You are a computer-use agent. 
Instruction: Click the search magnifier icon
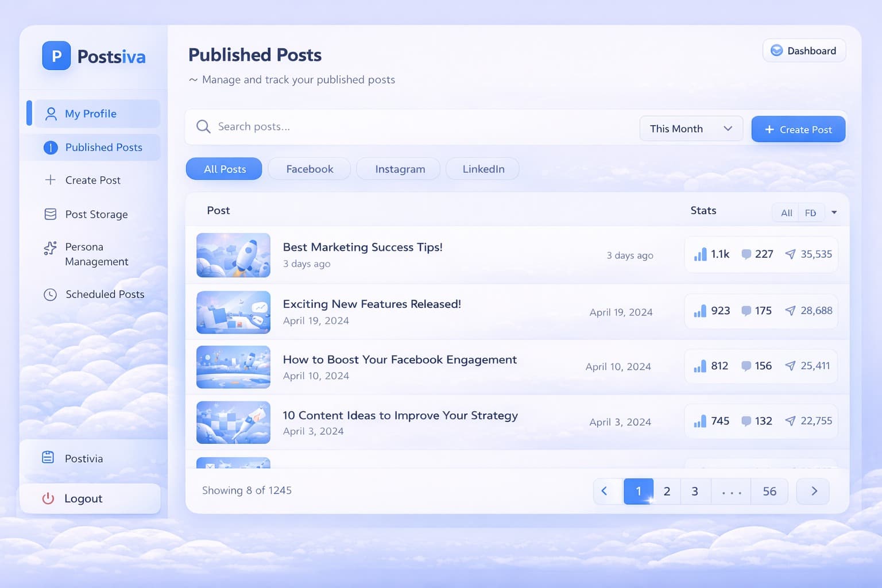point(203,126)
